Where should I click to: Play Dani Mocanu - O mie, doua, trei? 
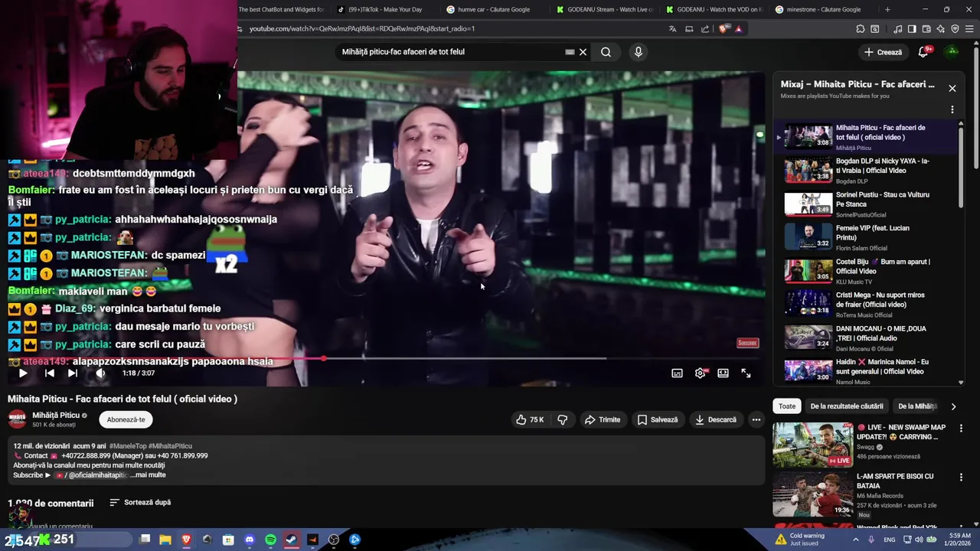[x=865, y=337]
